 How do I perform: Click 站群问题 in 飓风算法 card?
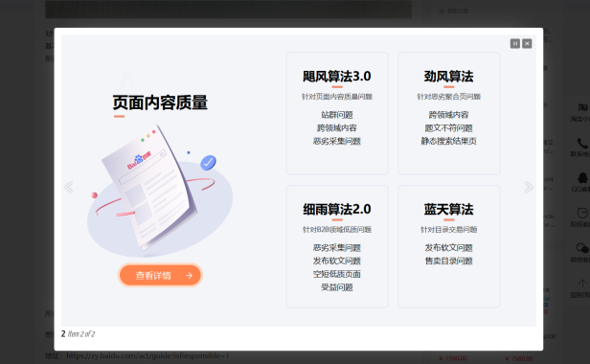337,115
